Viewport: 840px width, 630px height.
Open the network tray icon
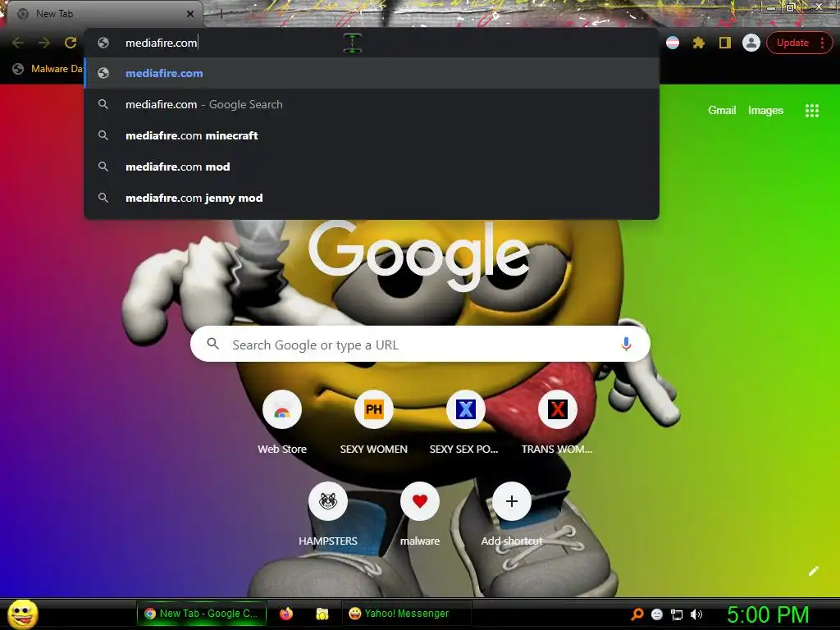click(x=677, y=614)
